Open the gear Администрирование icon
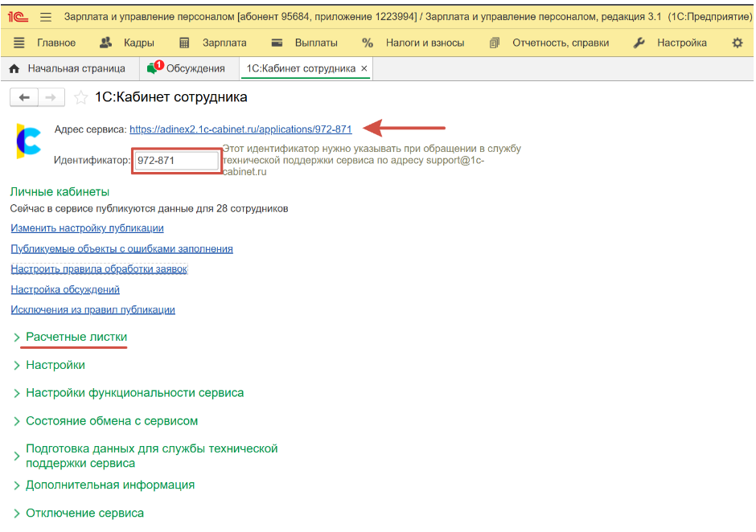This screenshot has height=532, width=756. 738,43
